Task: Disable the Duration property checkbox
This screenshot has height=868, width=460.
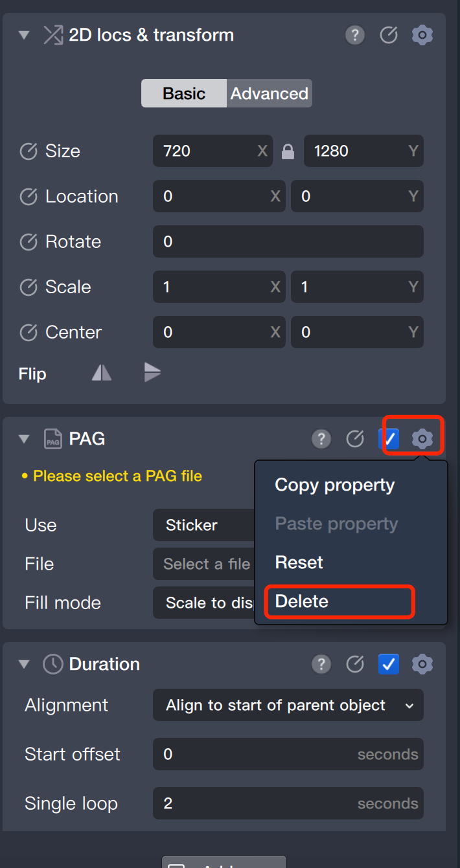Action: point(389,664)
